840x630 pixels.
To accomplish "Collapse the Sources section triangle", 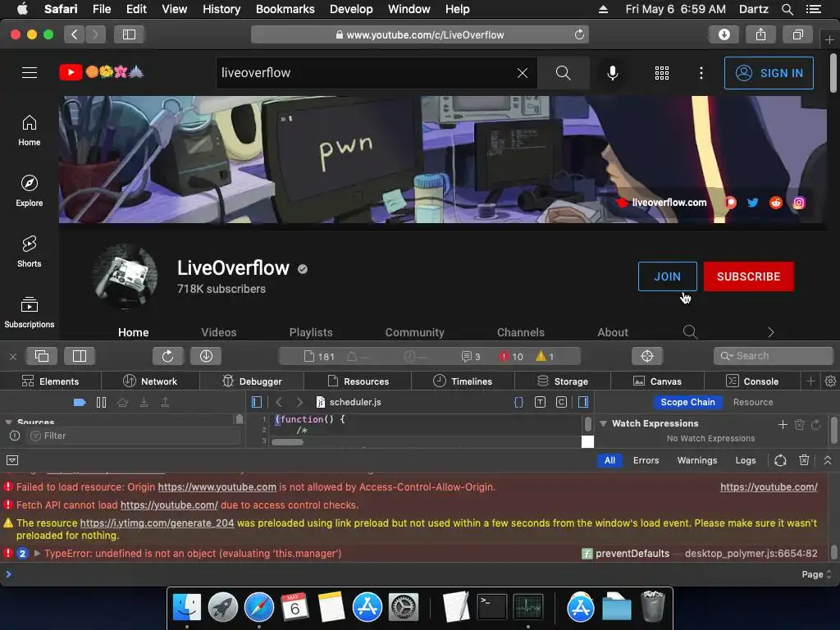I will pos(8,422).
